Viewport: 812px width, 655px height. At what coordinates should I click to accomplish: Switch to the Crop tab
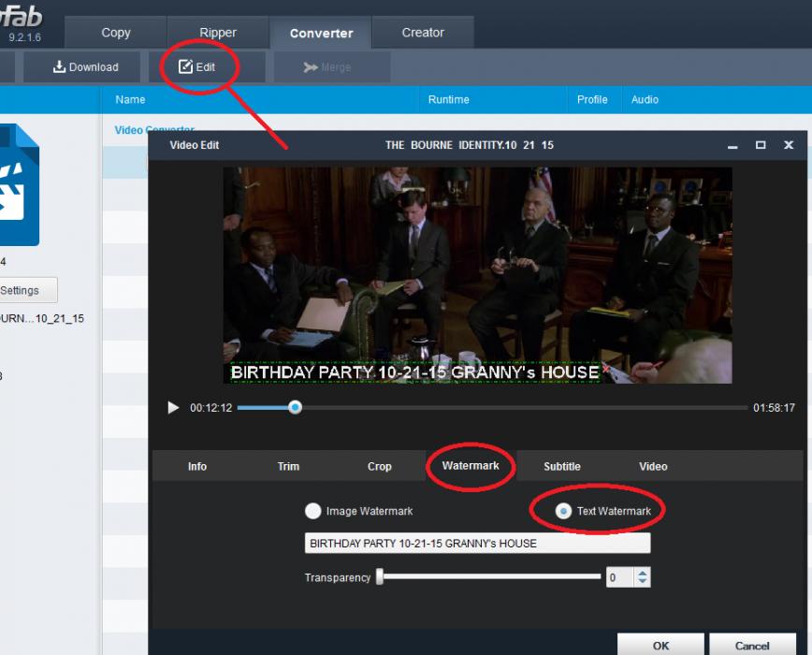pyautogui.click(x=379, y=467)
